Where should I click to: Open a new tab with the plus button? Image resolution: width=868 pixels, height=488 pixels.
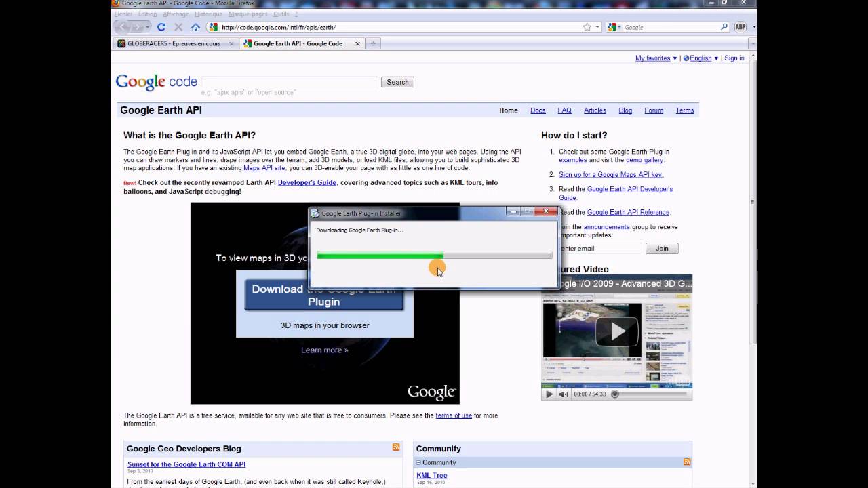pos(372,43)
